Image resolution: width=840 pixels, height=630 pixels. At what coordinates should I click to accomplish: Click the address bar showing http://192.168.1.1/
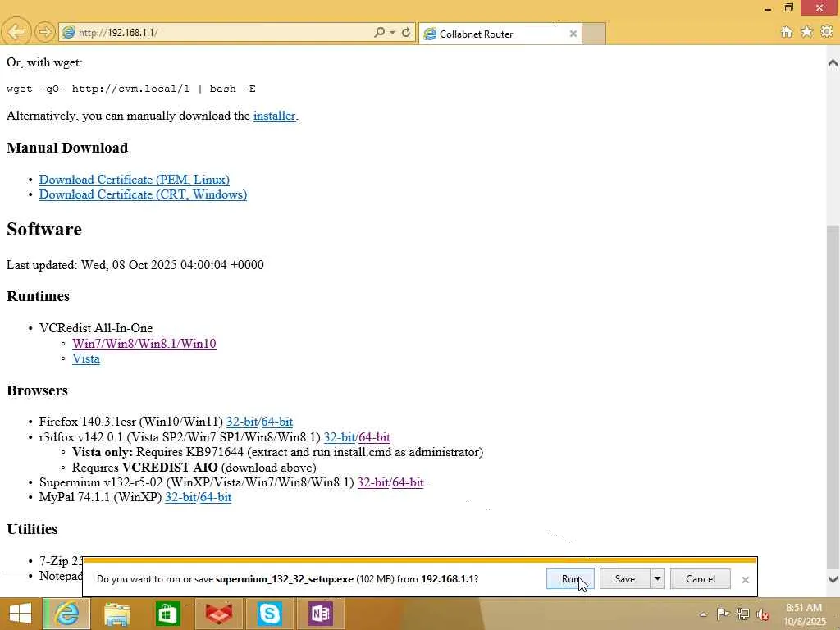coord(214,32)
